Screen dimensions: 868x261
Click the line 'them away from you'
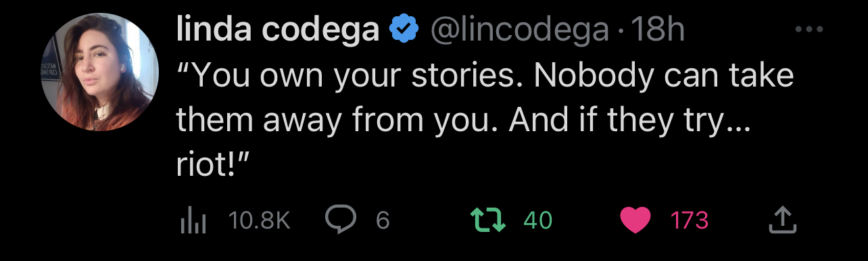pyautogui.click(x=464, y=122)
